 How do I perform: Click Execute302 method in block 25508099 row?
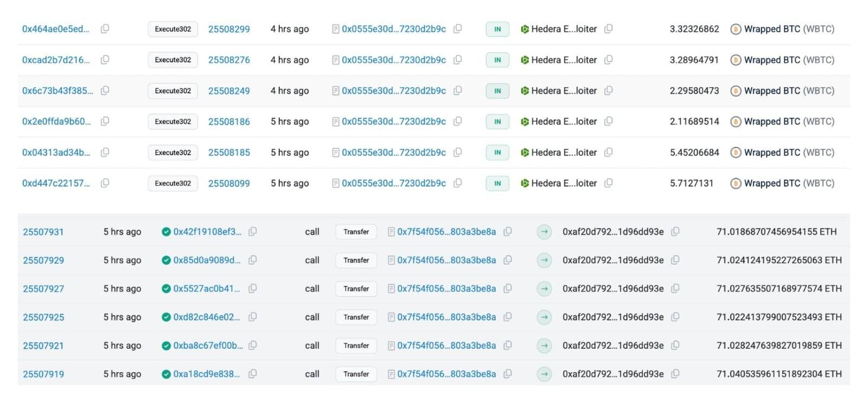173,183
